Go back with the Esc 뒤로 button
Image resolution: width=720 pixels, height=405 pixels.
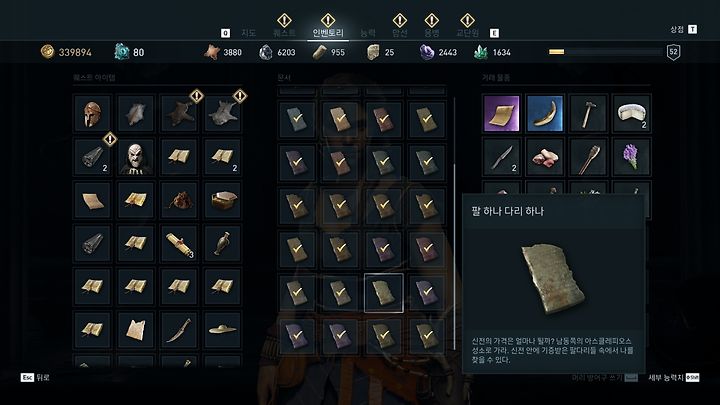[x=35, y=377]
